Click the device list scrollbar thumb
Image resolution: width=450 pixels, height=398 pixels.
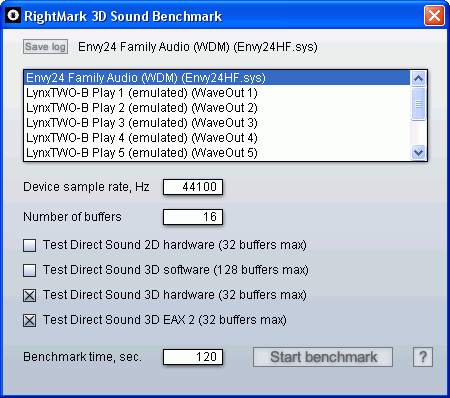coord(418,104)
